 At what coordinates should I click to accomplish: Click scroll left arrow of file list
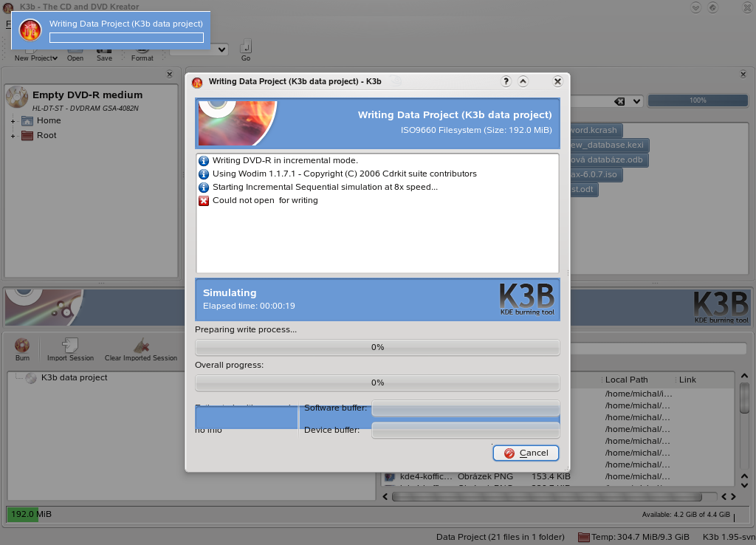pyautogui.click(x=385, y=497)
